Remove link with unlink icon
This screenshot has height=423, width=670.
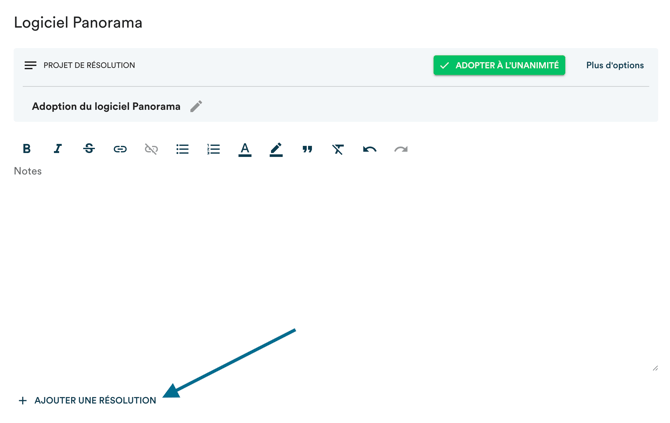click(x=151, y=149)
